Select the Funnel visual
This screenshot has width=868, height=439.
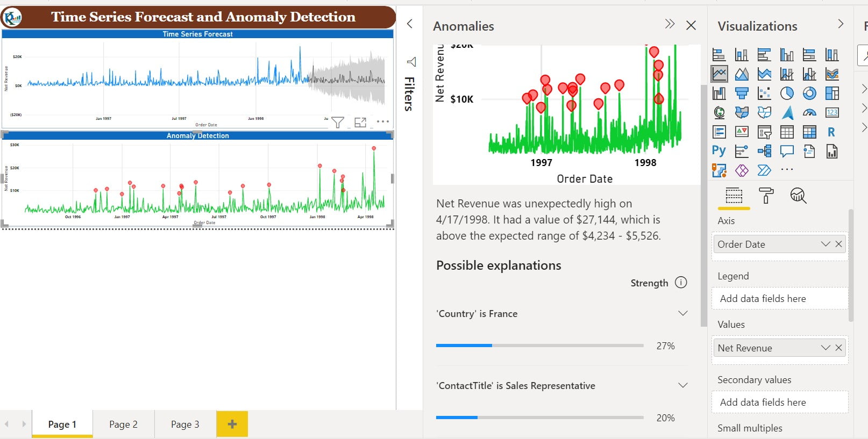coord(742,93)
